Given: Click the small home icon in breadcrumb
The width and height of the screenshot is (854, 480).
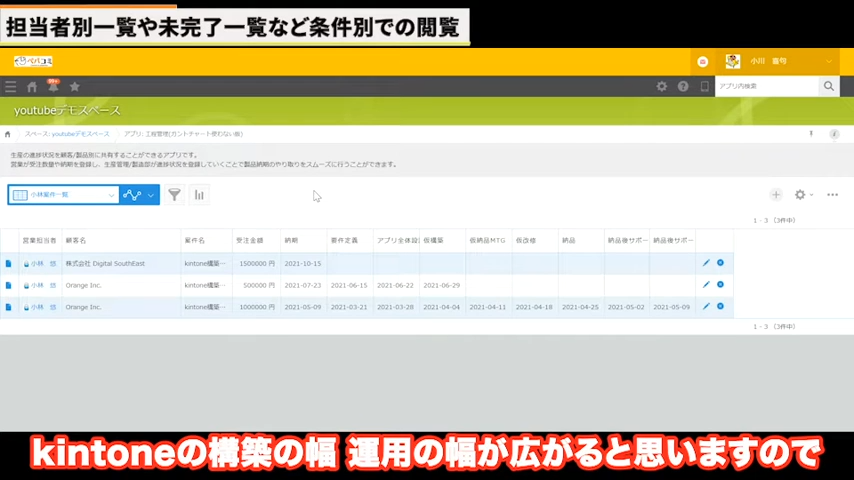Looking at the screenshot, I should [8, 134].
